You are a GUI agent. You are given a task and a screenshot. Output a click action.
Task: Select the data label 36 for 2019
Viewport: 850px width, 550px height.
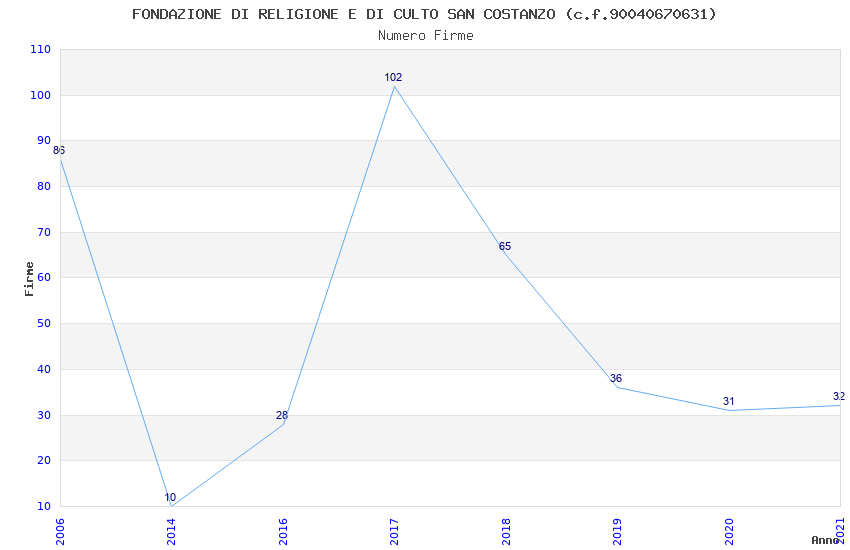[x=616, y=378]
